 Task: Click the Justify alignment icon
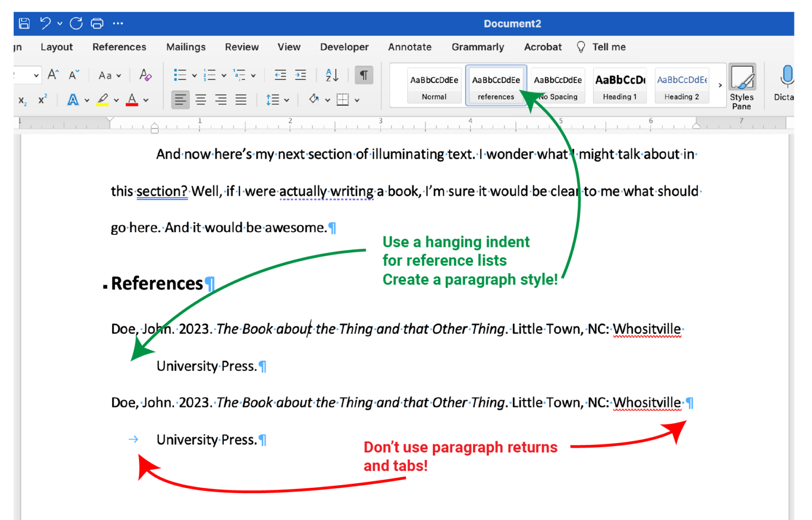click(x=241, y=99)
